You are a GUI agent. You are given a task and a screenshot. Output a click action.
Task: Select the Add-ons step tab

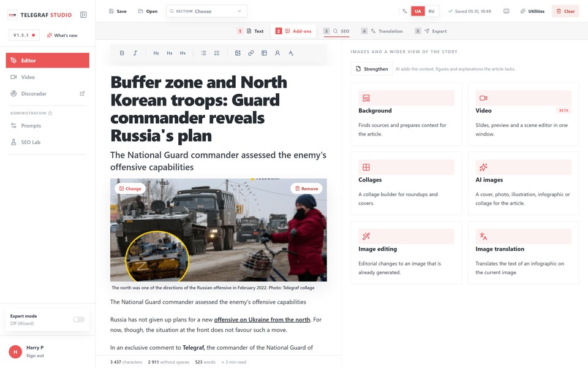[293, 31]
